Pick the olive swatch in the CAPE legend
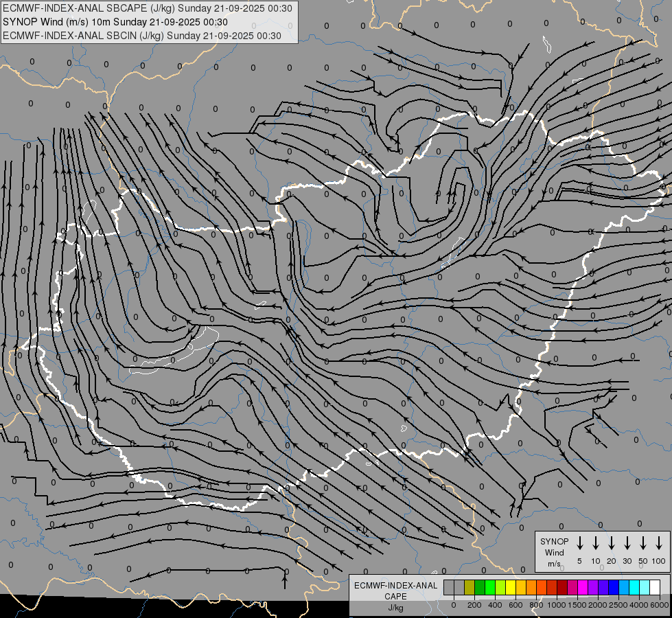This screenshot has width=672, height=618. tap(470, 588)
